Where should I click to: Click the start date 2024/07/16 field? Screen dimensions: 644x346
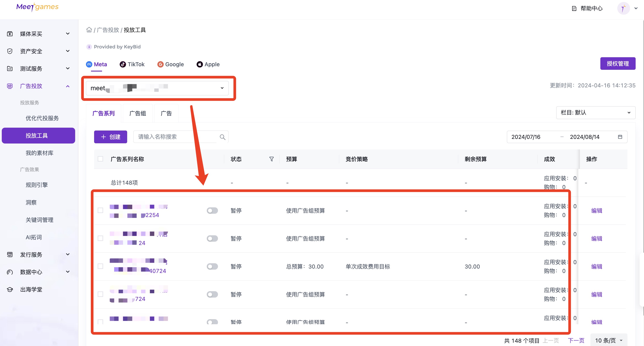point(526,137)
